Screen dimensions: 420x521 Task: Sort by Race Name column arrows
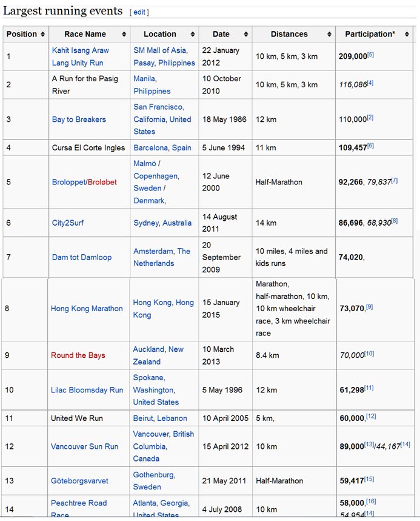(x=124, y=34)
